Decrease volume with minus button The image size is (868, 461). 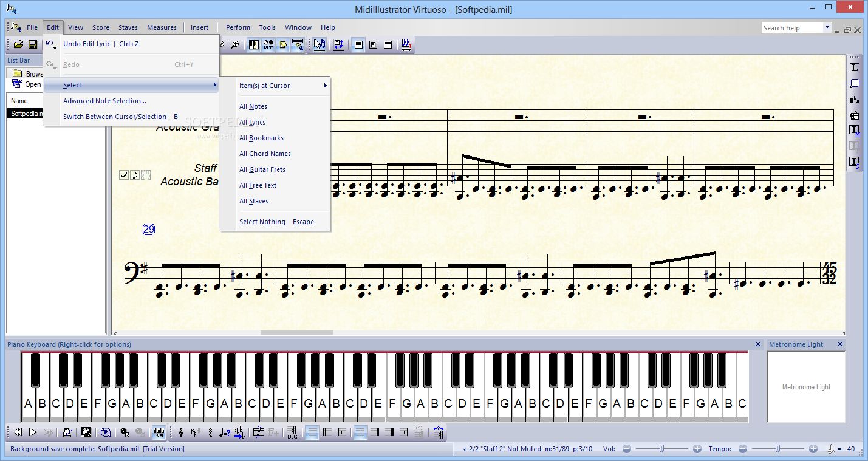pos(627,449)
